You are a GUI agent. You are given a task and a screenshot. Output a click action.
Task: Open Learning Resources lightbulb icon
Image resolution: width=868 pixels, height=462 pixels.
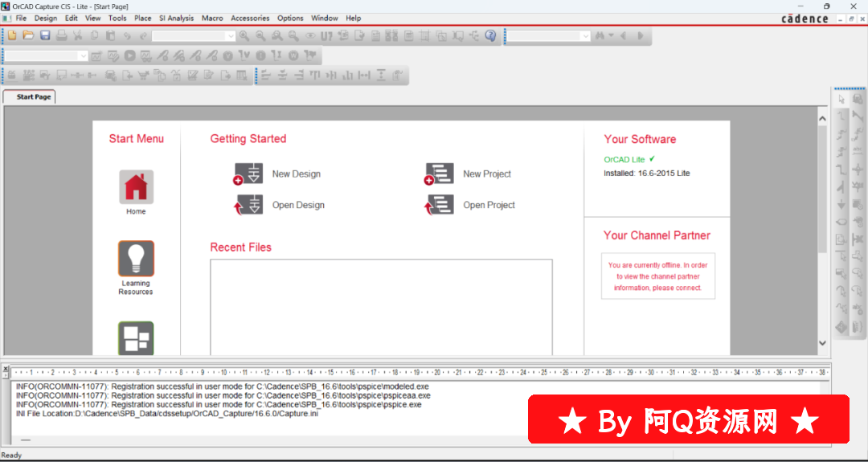pyautogui.click(x=136, y=259)
